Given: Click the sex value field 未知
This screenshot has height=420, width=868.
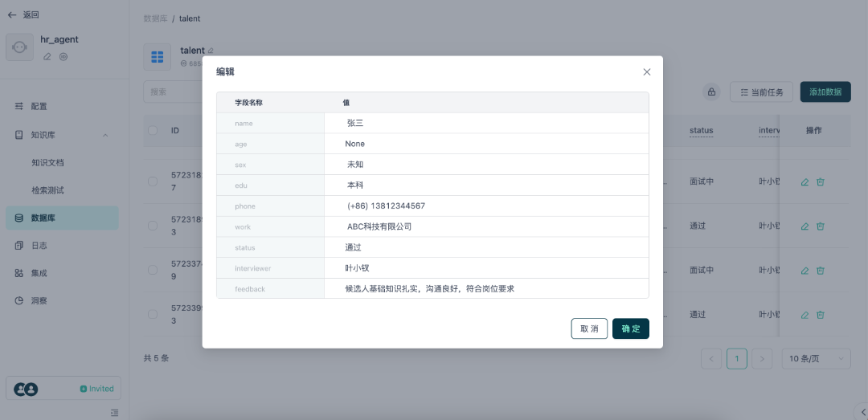Looking at the screenshot, I should (x=486, y=165).
